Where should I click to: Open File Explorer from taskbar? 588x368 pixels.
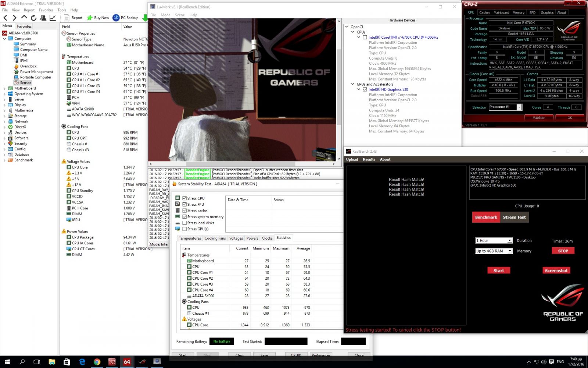coord(52,362)
